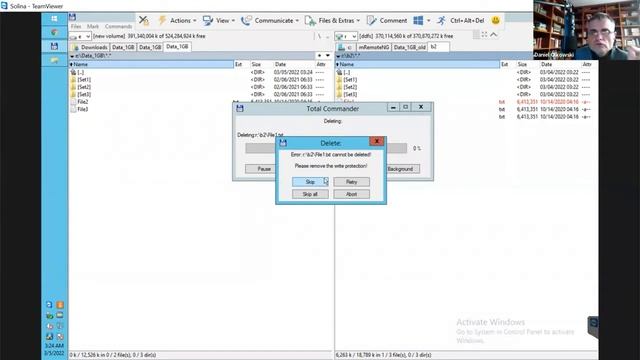This screenshot has width=640, height=360.
Task: Select the c tab in right panel
Action: tap(345, 47)
